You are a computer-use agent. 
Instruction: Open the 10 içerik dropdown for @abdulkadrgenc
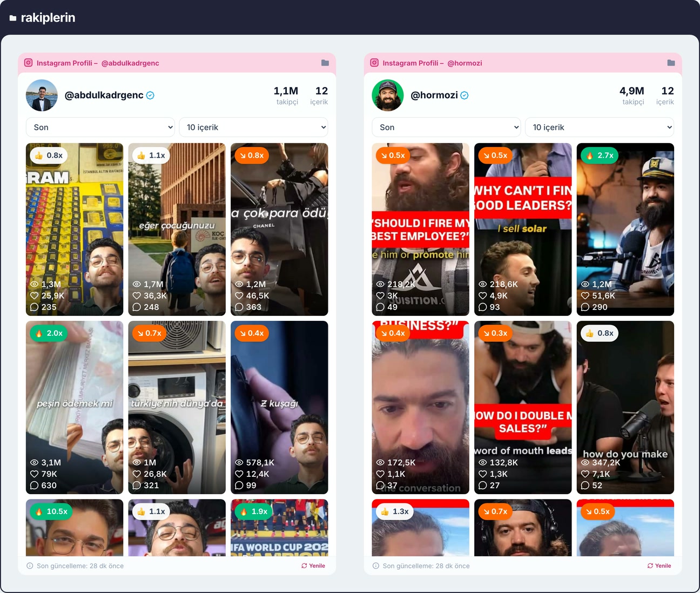pos(254,127)
